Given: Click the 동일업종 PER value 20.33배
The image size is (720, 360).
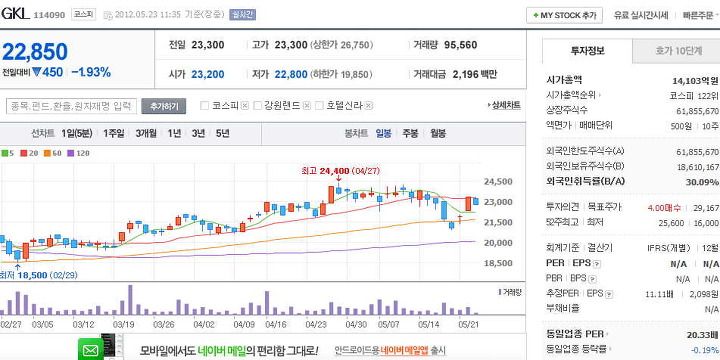Looking at the screenshot, I should [x=703, y=335].
